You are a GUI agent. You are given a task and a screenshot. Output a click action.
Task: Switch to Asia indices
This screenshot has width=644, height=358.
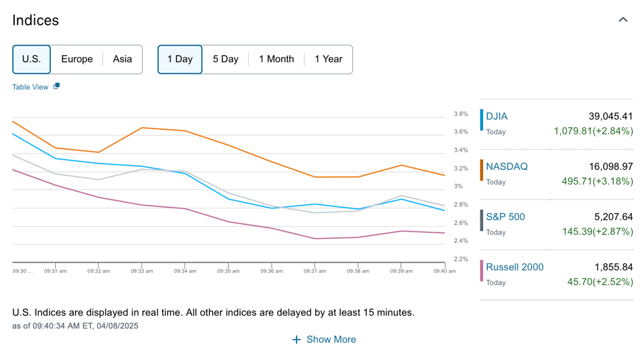[x=122, y=59]
